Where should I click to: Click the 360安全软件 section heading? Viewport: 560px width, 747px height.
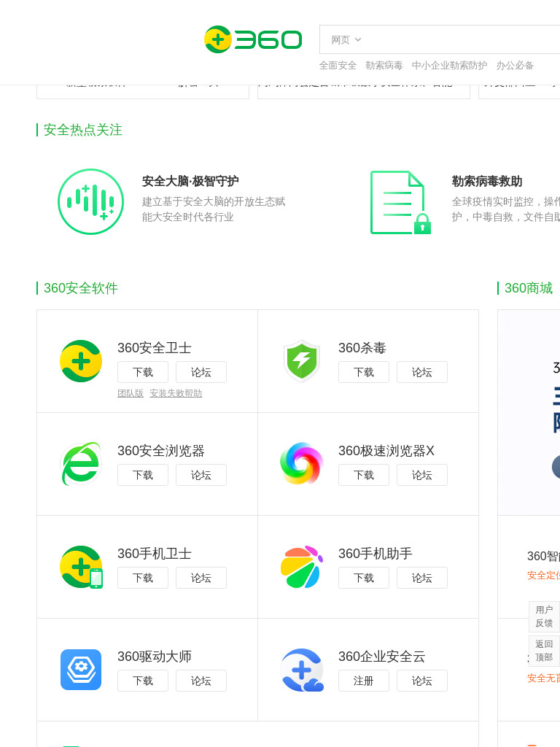80,287
